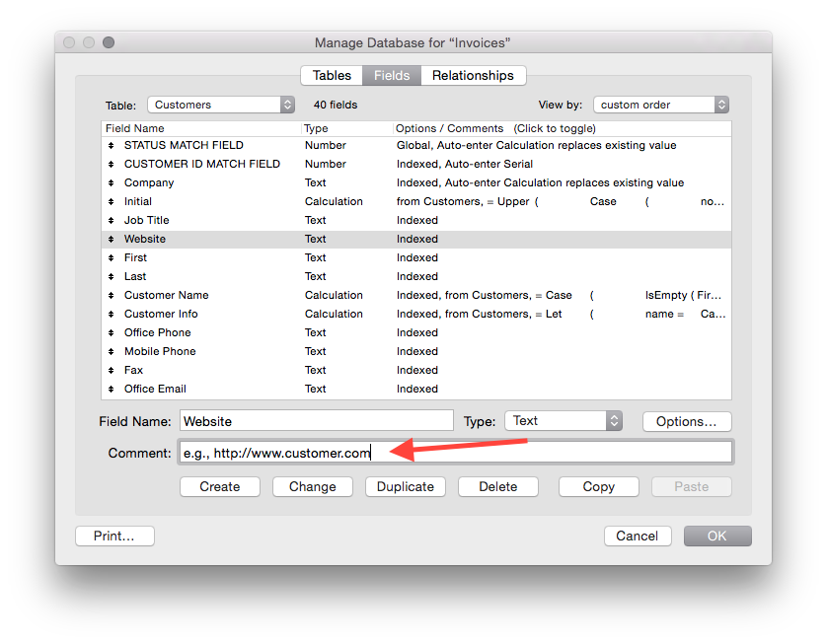
Task: Switch to the Tables tab
Action: (332, 76)
